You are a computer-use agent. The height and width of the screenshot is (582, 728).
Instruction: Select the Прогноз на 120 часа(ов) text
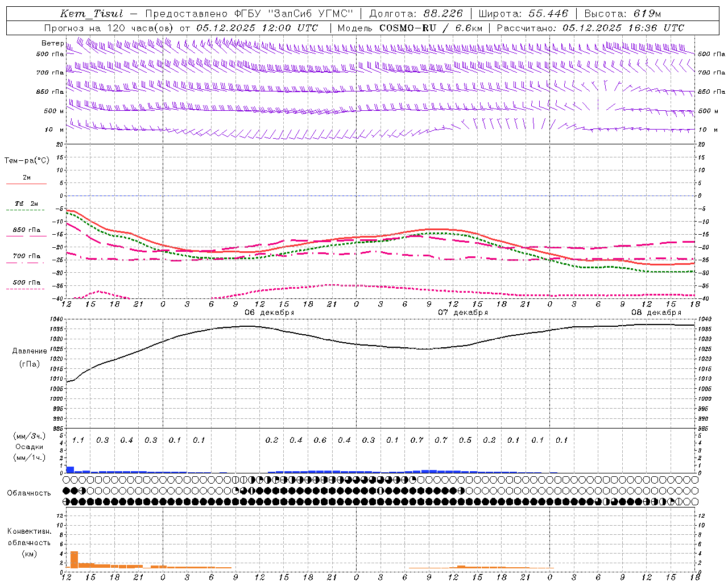point(109,28)
